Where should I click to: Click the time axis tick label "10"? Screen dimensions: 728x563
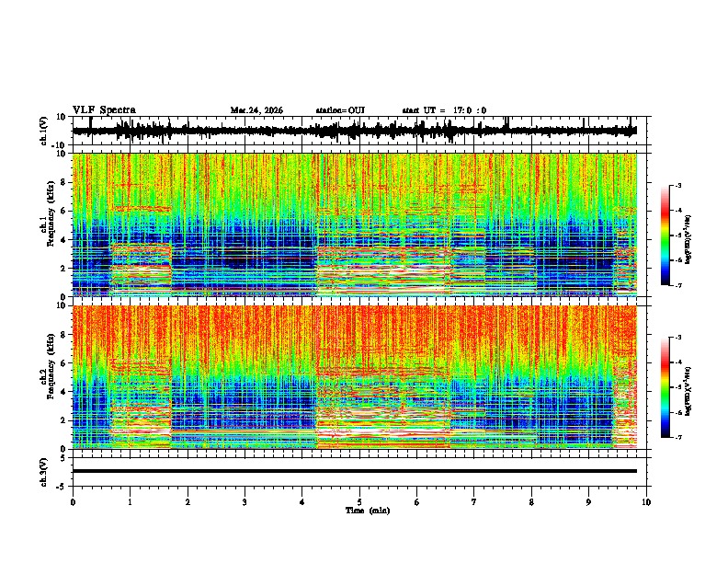[646, 501]
